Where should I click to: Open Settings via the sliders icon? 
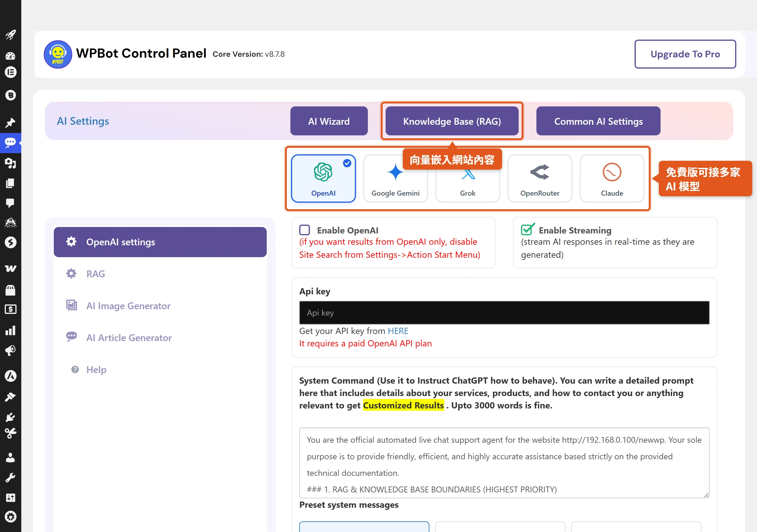[x=11, y=497]
